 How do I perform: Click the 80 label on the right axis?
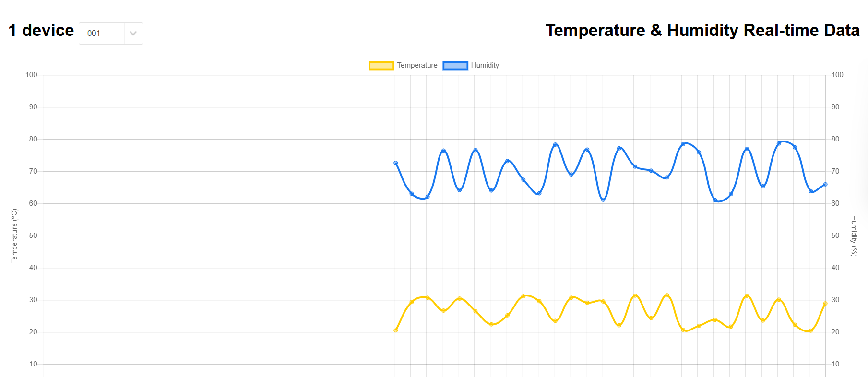coord(835,139)
